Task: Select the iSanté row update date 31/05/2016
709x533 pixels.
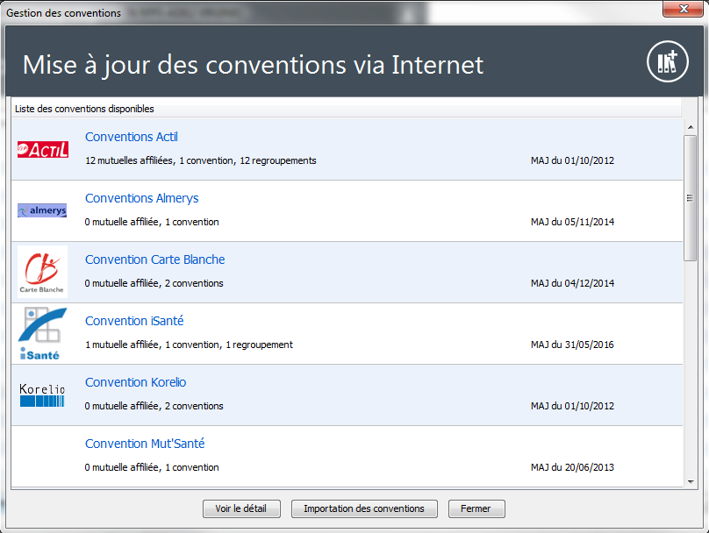Action: (x=573, y=345)
